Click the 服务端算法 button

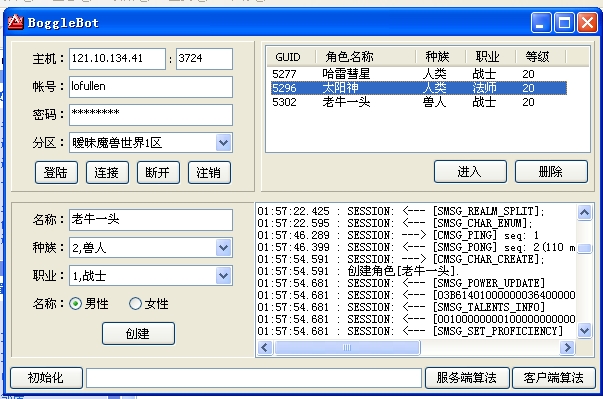[467, 378]
